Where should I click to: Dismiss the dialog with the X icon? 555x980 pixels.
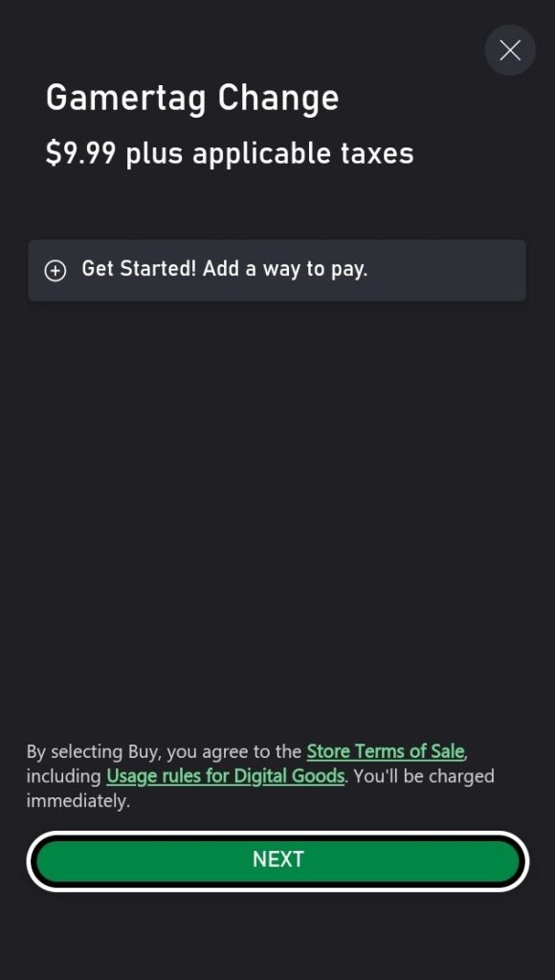pos(510,50)
